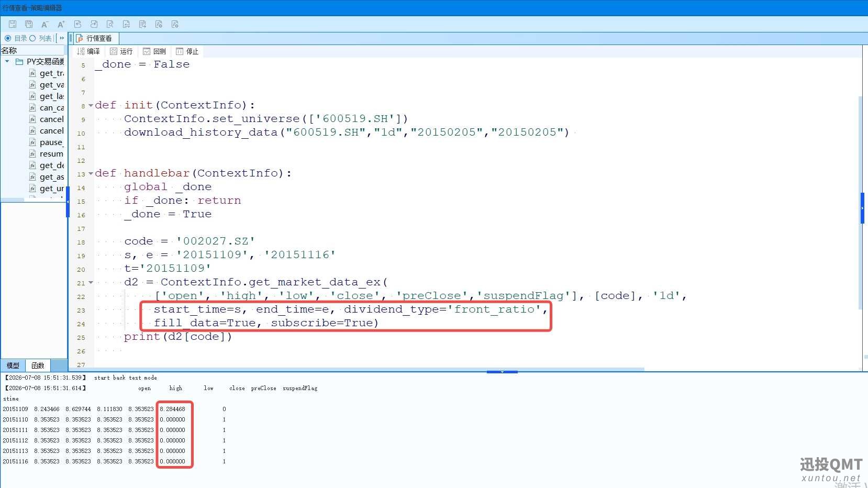Run the strategy with 运行
The width and height of the screenshot is (868, 488).
[x=121, y=51]
